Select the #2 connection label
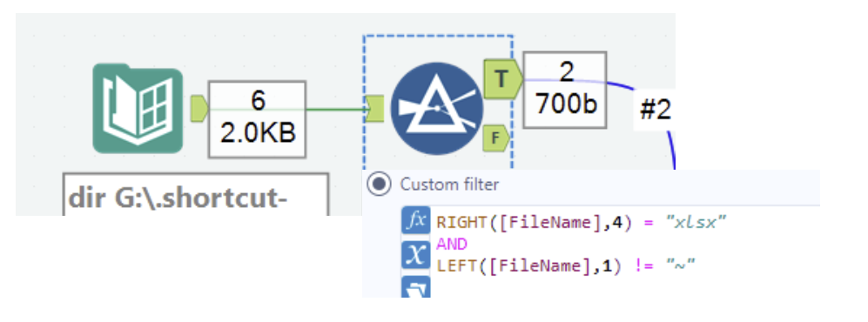 point(655,111)
